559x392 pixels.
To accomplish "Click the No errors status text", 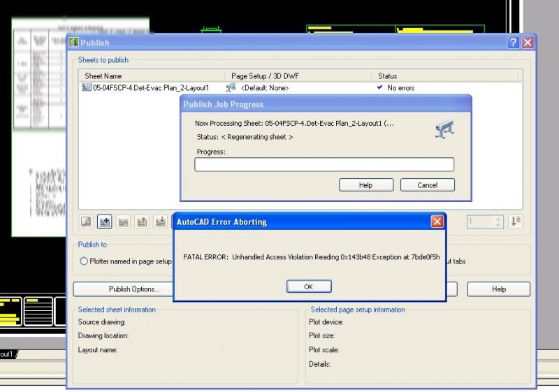I will pos(400,87).
